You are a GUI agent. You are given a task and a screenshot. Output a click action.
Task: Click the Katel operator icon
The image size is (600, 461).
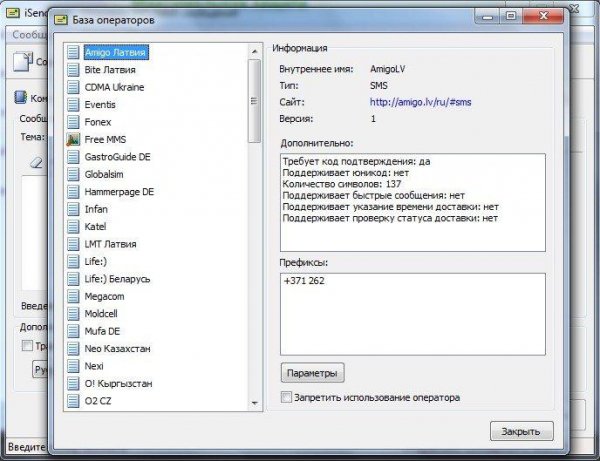click(73, 226)
